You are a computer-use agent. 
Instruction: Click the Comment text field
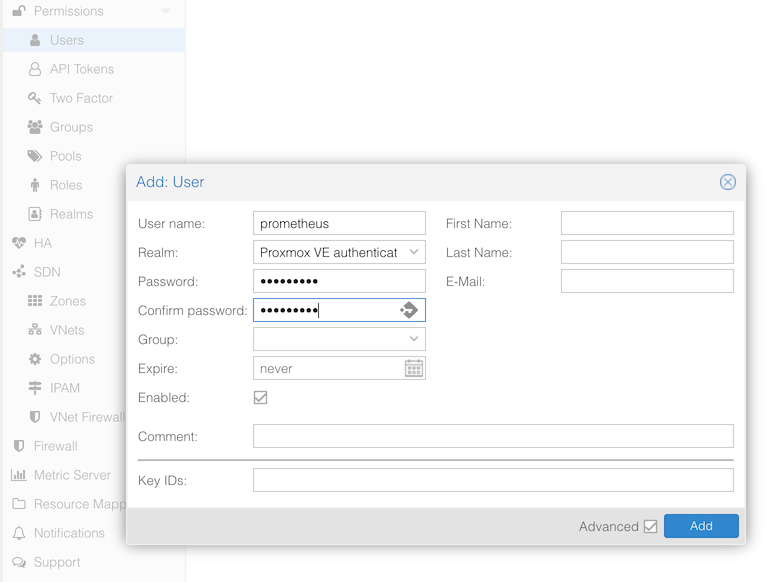pos(493,436)
